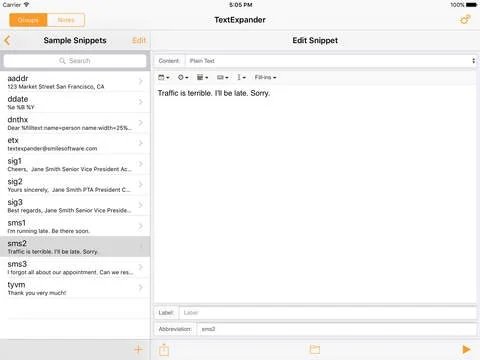480x360 pixels.
Task: Open the keyboard key insert dropdown
Action: click(x=222, y=77)
